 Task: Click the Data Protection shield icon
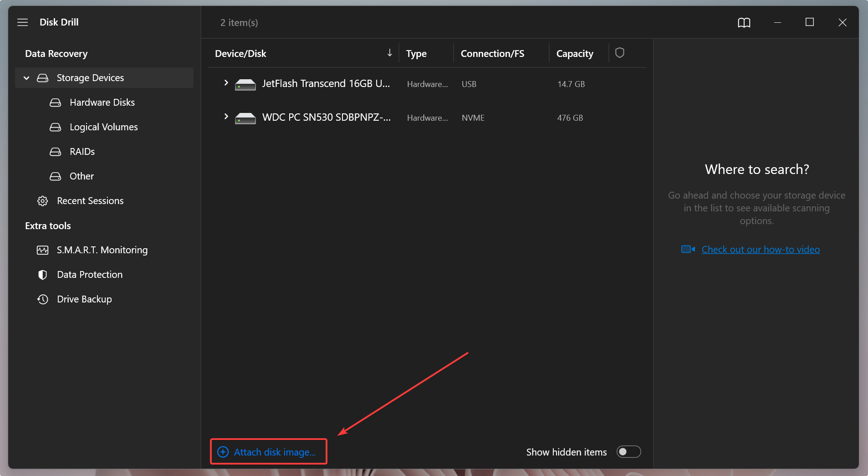tap(42, 275)
